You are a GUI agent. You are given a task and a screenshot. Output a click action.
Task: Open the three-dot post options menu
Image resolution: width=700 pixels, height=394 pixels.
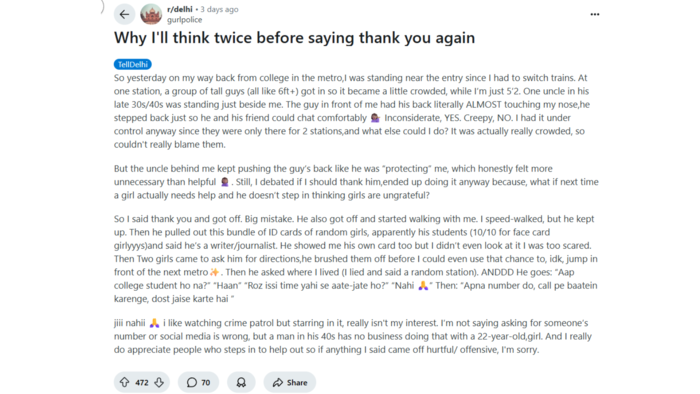coord(595,14)
